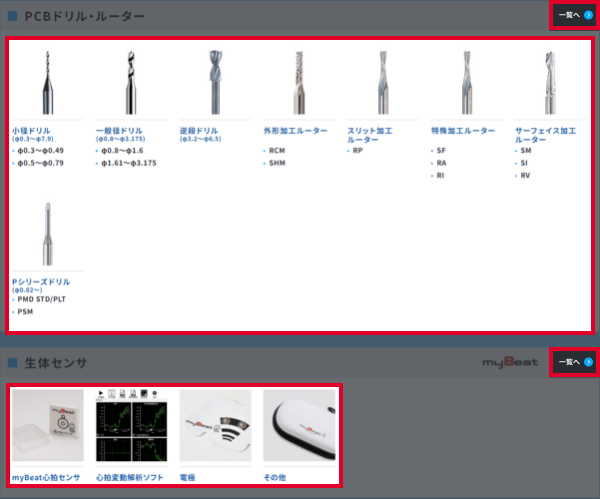Select the 特殊加工ルーター router picture
Image resolution: width=600 pixels, height=499 pixels.
tap(467, 84)
